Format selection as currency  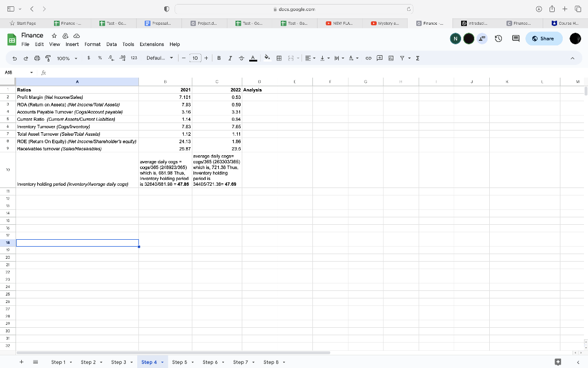pyautogui.click(x=89, y=57)
